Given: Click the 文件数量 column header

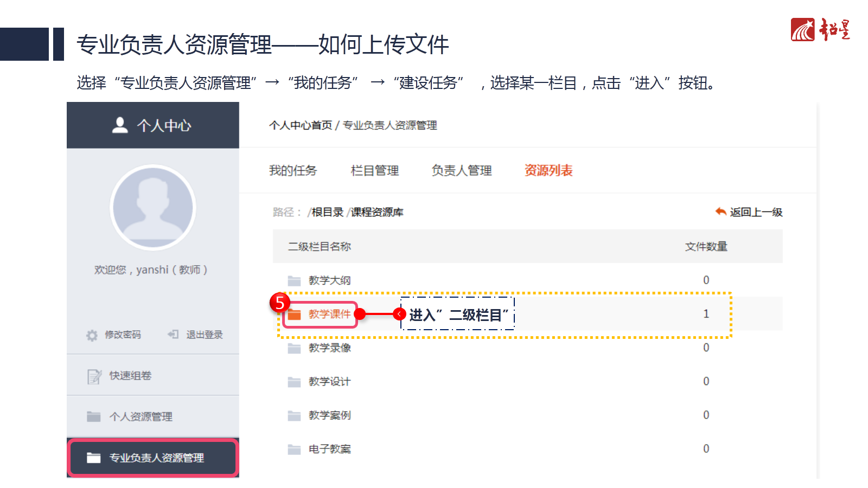Looking at the screenshot, I should tap(706, 247).
